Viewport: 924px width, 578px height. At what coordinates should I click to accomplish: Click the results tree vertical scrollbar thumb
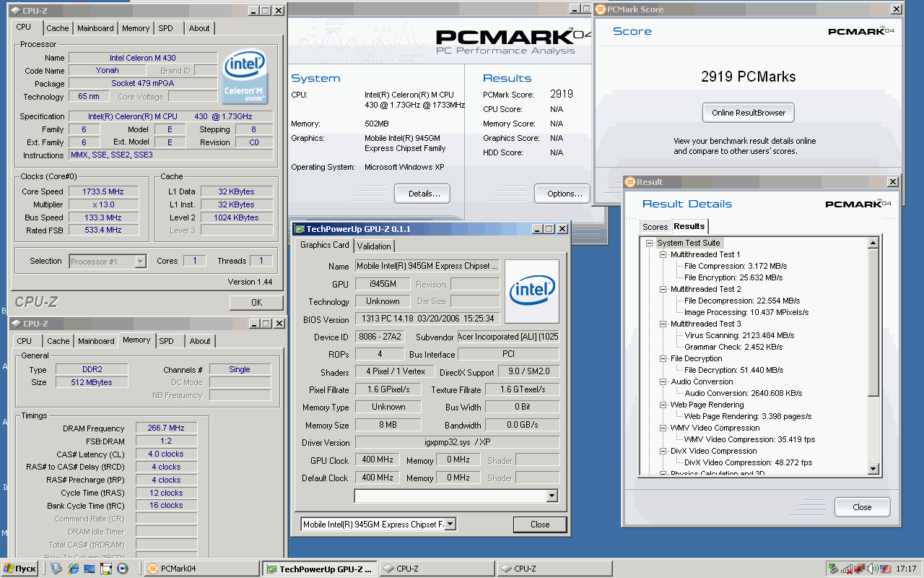(873, 323)
